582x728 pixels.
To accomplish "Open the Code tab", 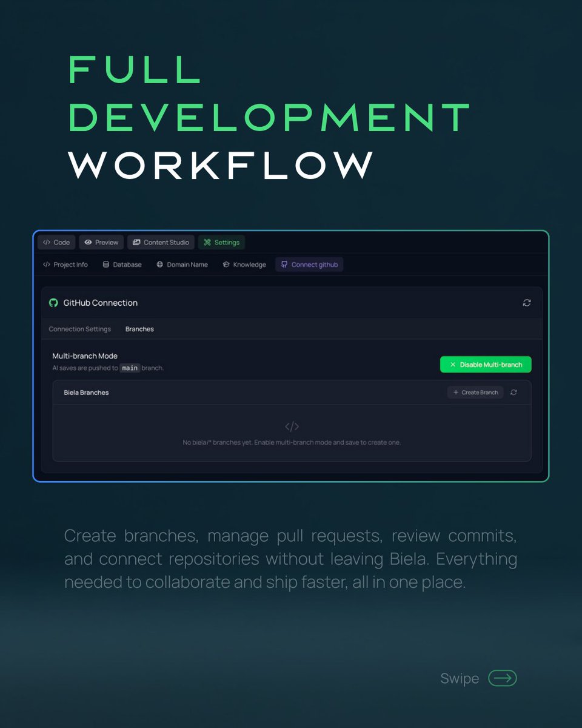I will click(56, 242).
